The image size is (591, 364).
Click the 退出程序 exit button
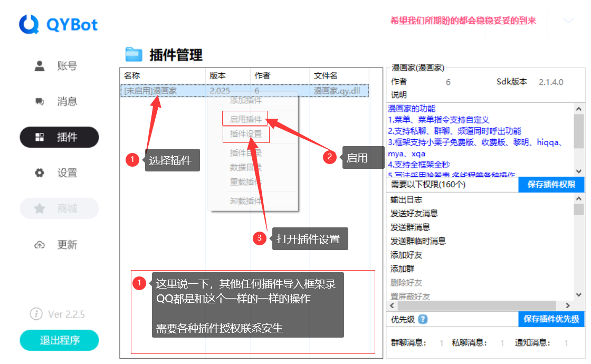point(59,340)
